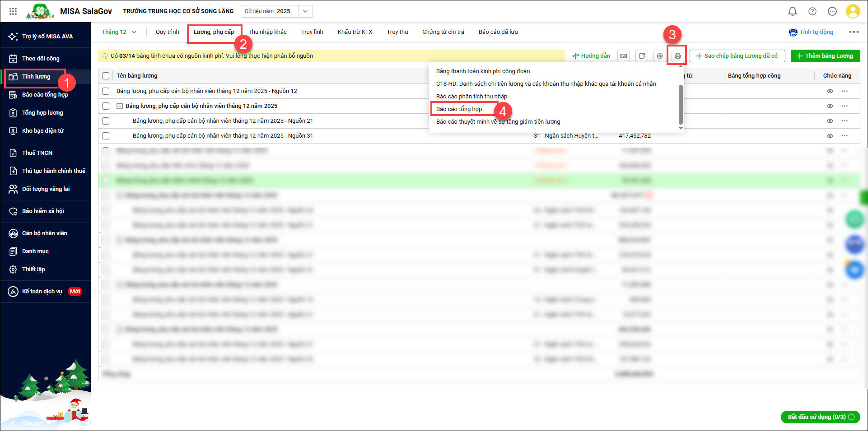The image size is (868, 431).
Task: Tick the select-all checkbox in table header
Action: coord(106,76)
